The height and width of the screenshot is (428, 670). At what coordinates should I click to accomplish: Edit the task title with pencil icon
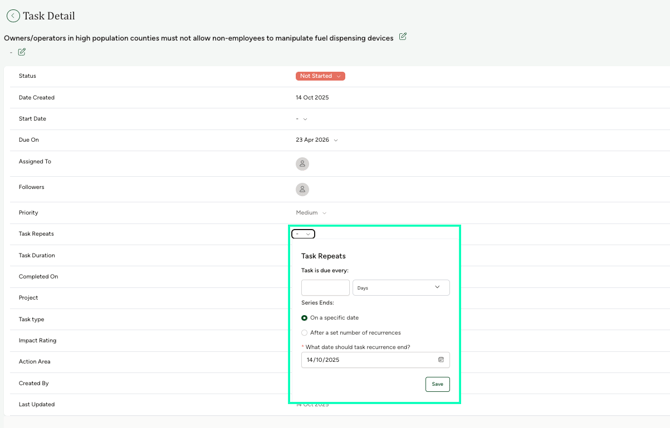click(x=403, y=37)
